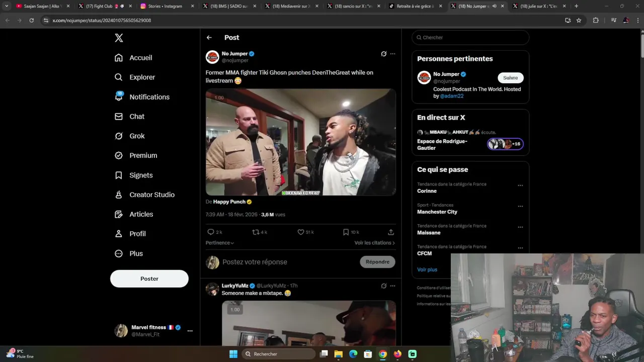
Task: Open Microsoft Edge from the taskbar
Action: tap(353, 354)
